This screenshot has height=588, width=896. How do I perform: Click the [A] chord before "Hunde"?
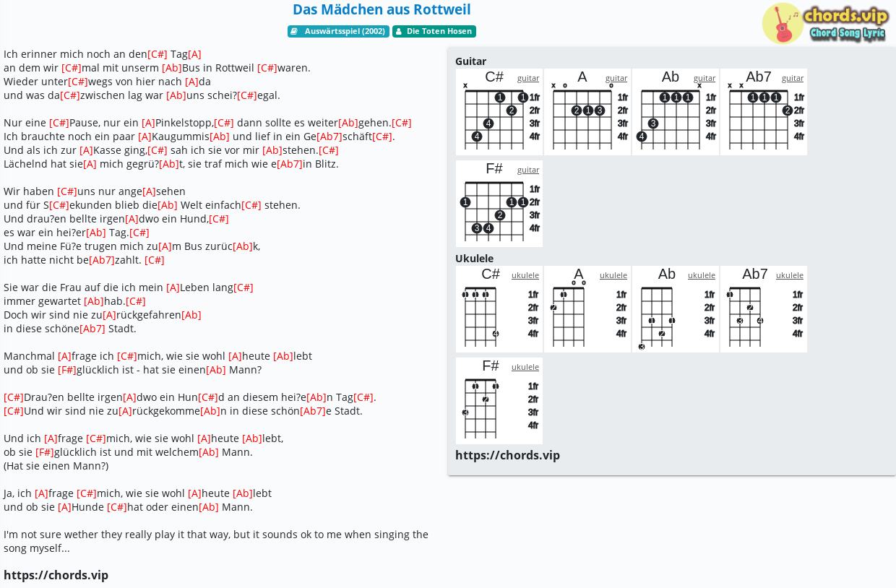click(64, 507)
